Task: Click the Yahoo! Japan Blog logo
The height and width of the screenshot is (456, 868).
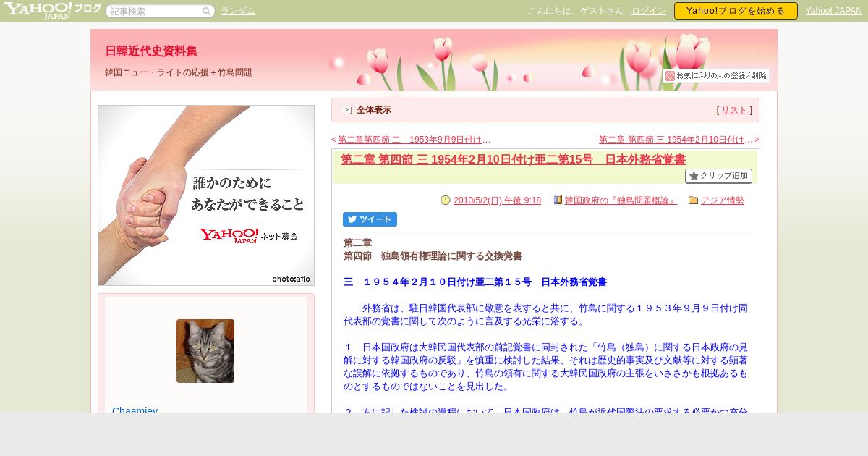Action: coord(52,10)
